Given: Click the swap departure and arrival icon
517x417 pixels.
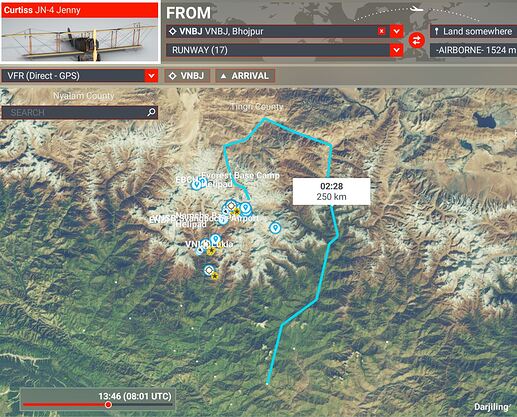Looking at the screenshot, I should pos(417,40).
